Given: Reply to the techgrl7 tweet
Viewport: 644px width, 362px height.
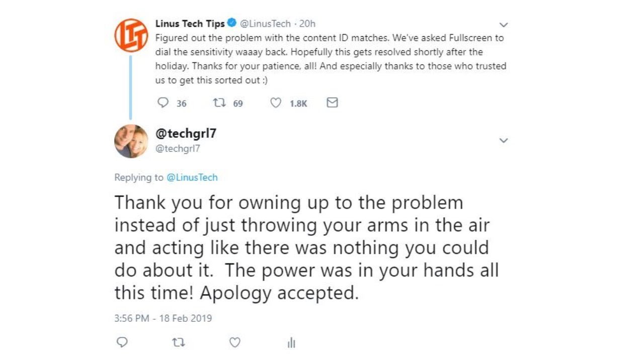Looking at the screenshot, I should tap(122, 342).
